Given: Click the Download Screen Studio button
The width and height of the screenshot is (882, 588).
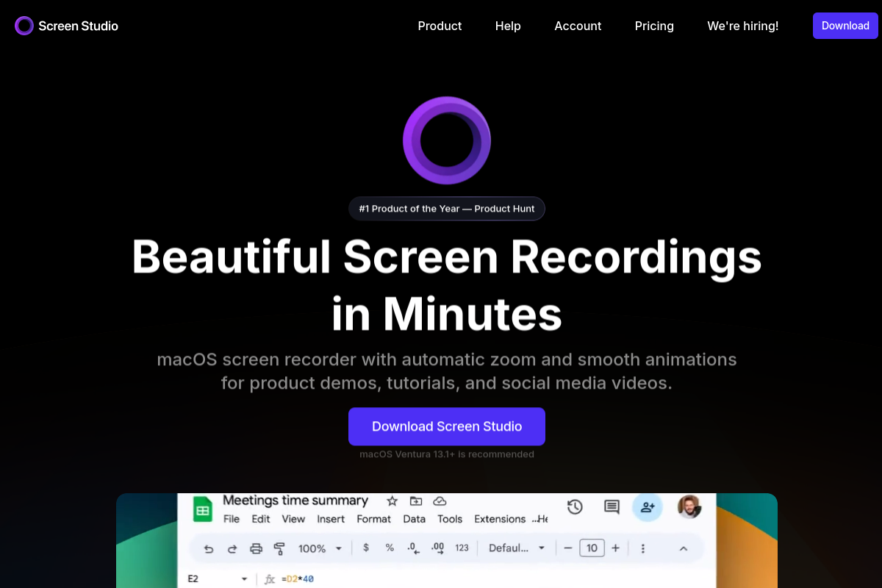Looking at the screenshot, I should coord(447,426).
